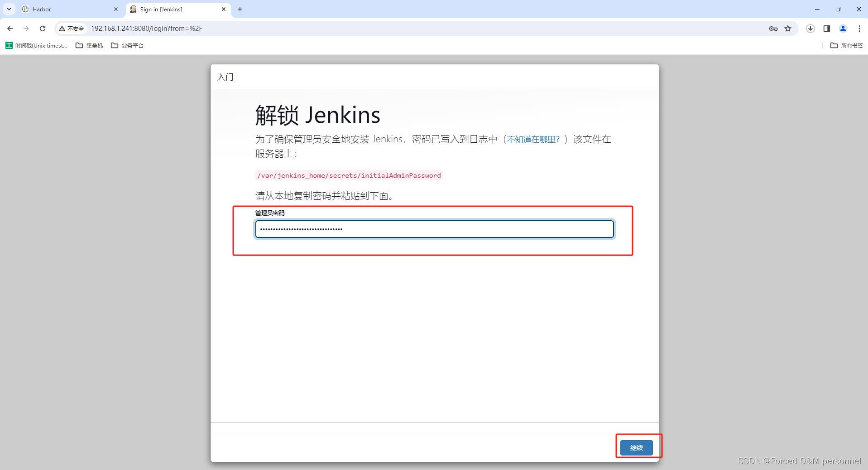
Task: Click the 解锁 Jenkins heading
Action: (318, 115)
